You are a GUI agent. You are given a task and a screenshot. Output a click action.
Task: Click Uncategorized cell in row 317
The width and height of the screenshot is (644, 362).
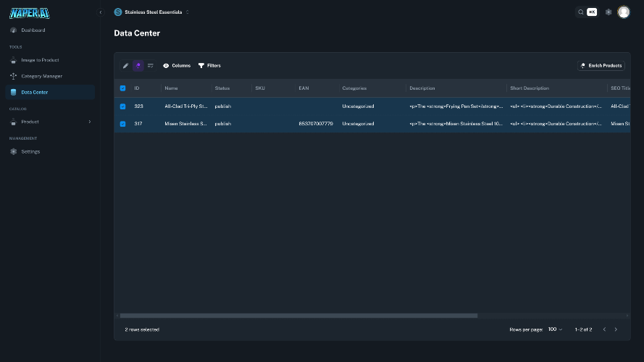point(358,124)
